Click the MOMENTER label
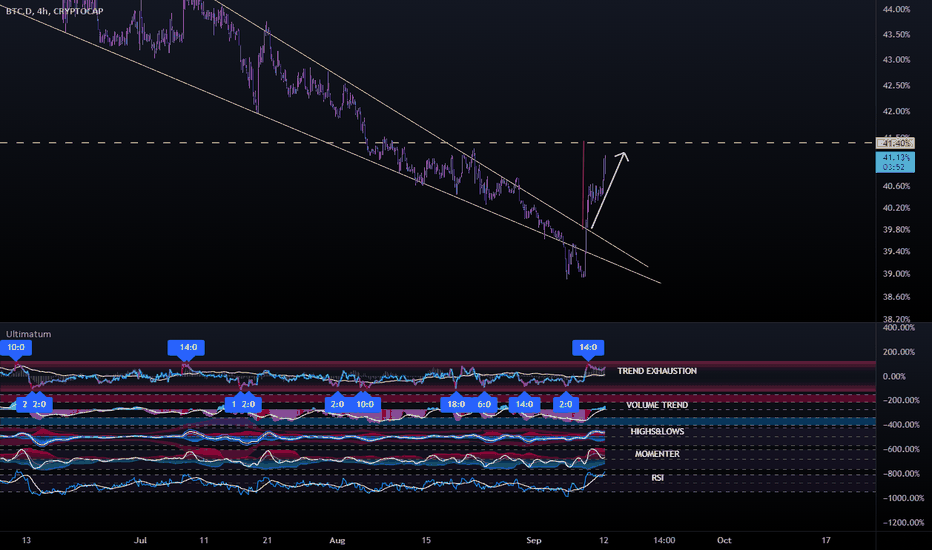 coord(657,454)
